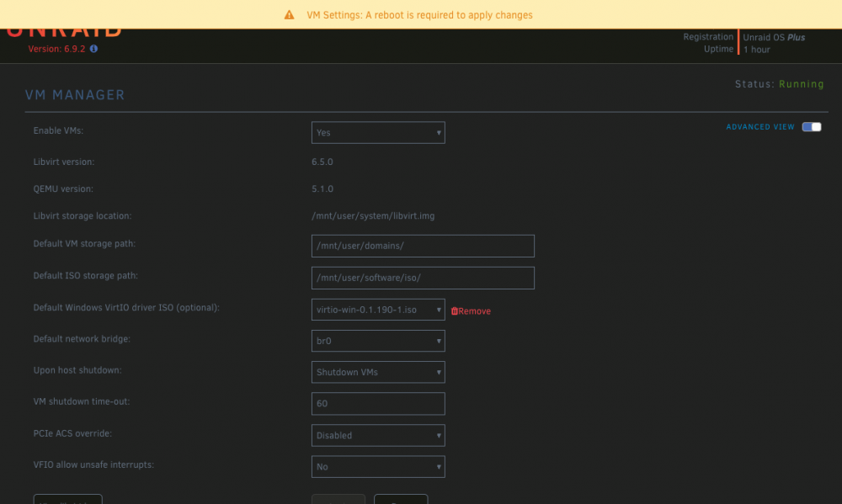The height and width of the screenshot is (504, 842).
Task: Click the Libvirt version value 6.5.0
Action: click(322, 162)
